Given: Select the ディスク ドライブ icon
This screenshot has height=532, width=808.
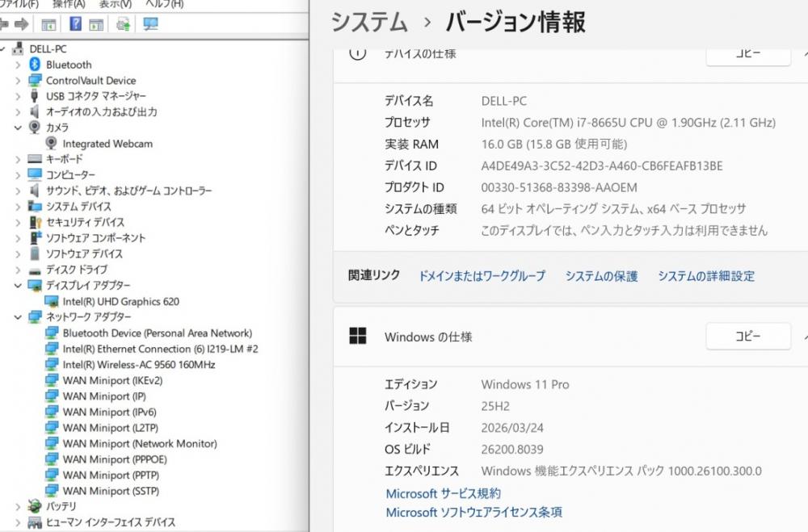Looking at the screenshot, I should 35,270.
